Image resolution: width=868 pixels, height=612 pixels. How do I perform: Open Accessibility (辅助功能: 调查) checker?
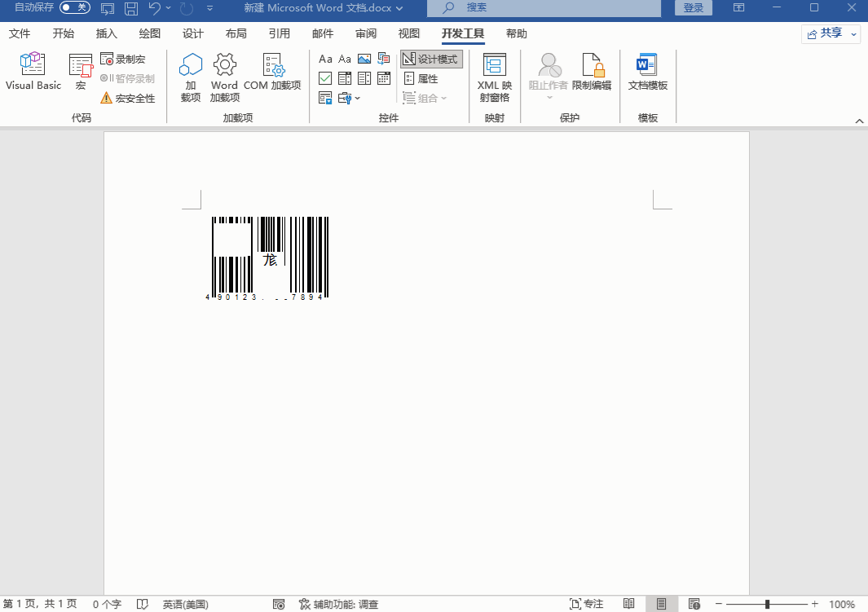(338, 604)
